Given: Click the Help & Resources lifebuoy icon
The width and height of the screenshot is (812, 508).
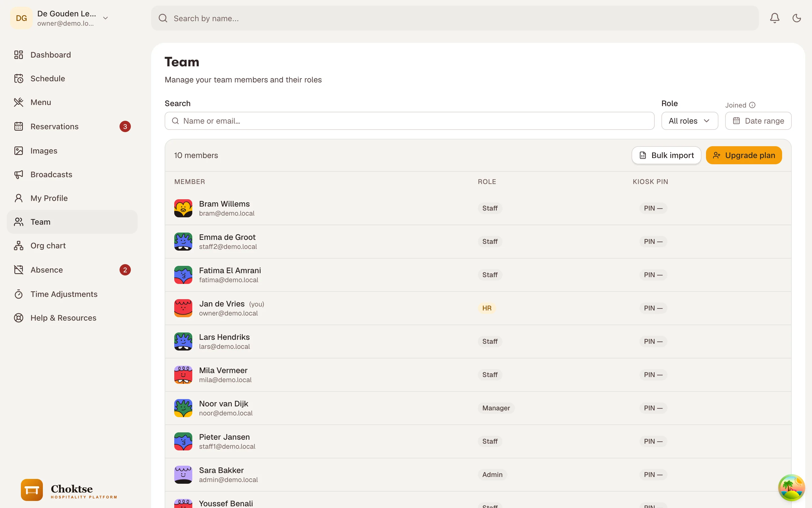Looking at the screenshot, I should coord(19,318).
